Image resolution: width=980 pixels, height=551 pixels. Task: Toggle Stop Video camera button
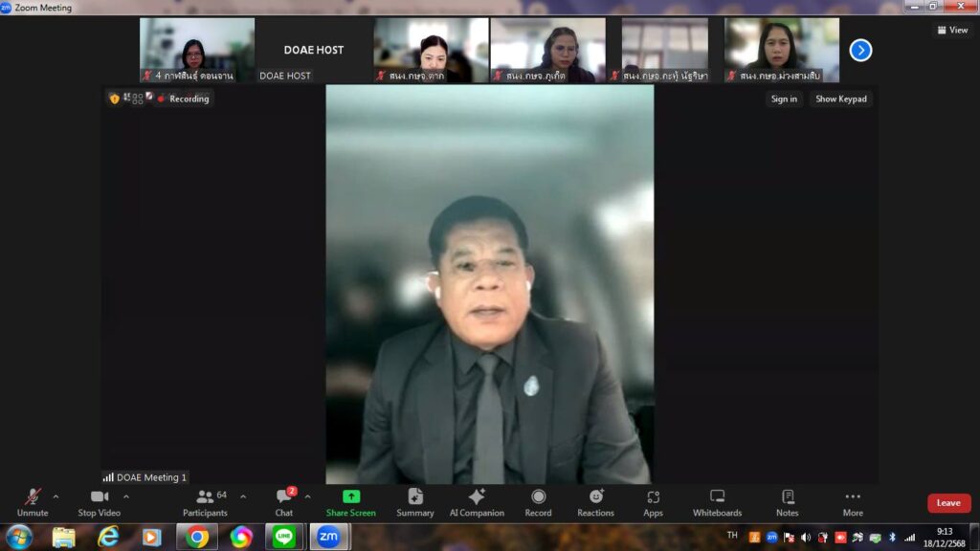(x=100, y=502)
